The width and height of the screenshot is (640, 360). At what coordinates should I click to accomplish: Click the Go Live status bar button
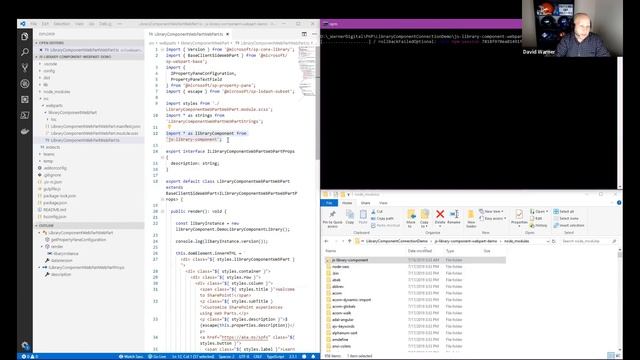click(157, 356)
